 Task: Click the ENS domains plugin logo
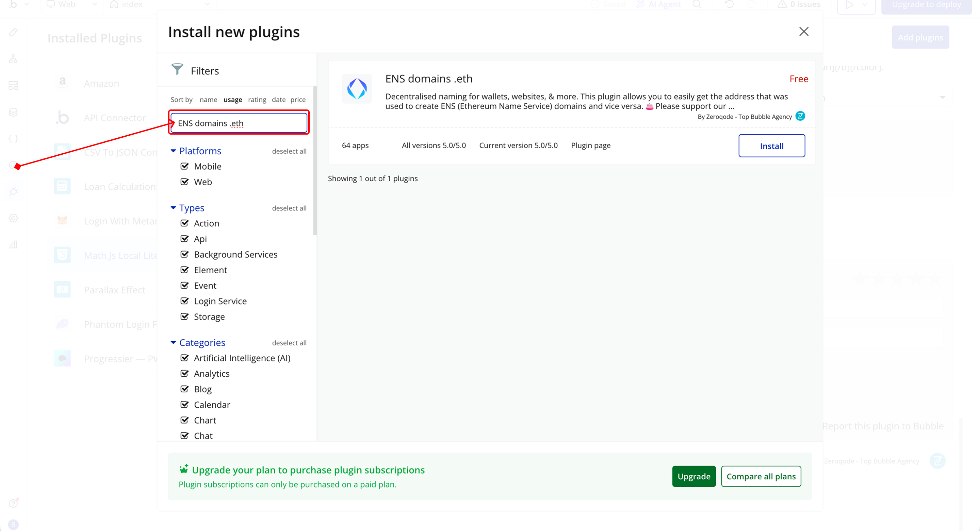[x=357, y=89]
